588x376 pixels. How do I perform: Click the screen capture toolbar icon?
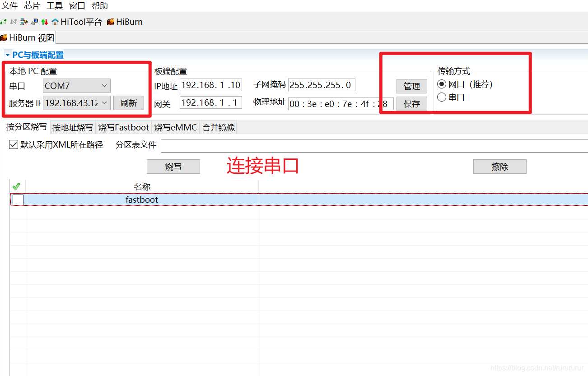[34, 22]
